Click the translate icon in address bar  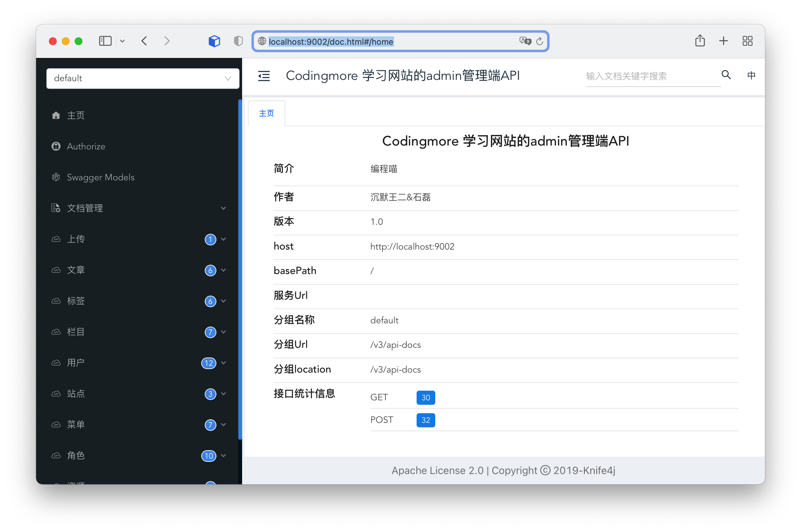pos(525,41)
